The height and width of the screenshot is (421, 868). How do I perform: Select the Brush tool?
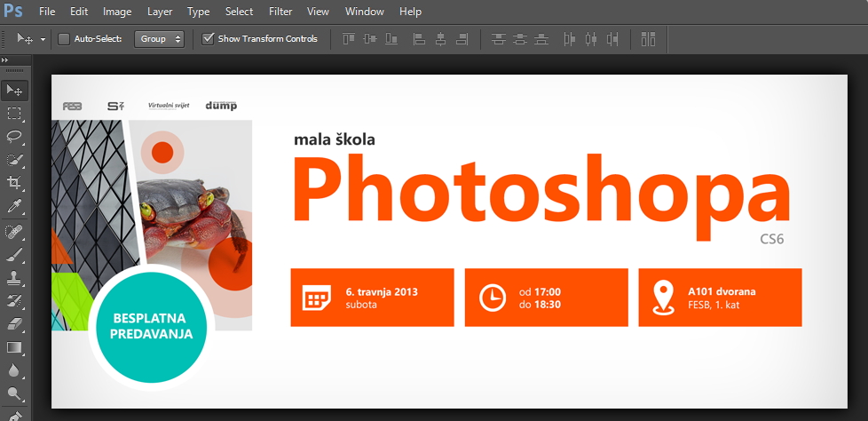pyautogui.click(x=14, y=256)
